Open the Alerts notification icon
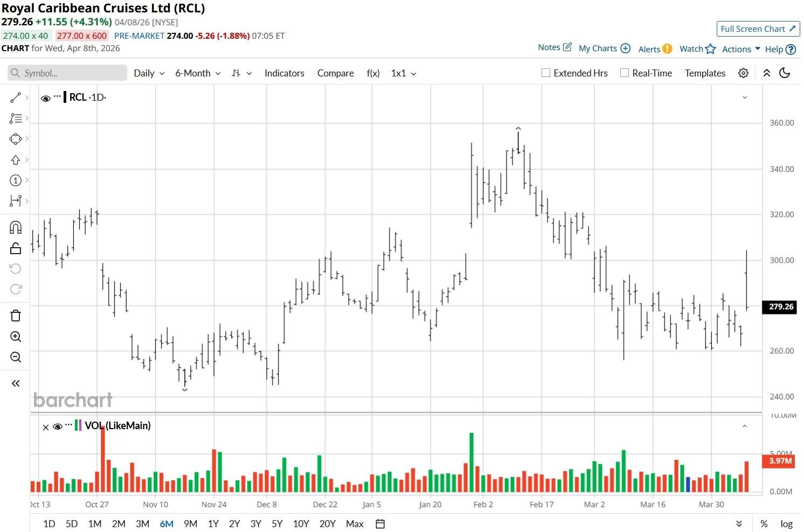The width and height of the screenshot is (804, 532). click(x=667, y=49)
